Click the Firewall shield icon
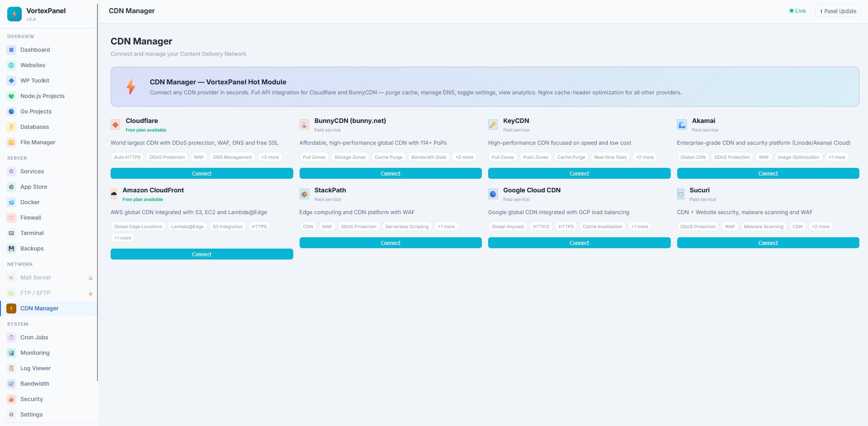Screen dimensions: 868x426 (12, 218)
